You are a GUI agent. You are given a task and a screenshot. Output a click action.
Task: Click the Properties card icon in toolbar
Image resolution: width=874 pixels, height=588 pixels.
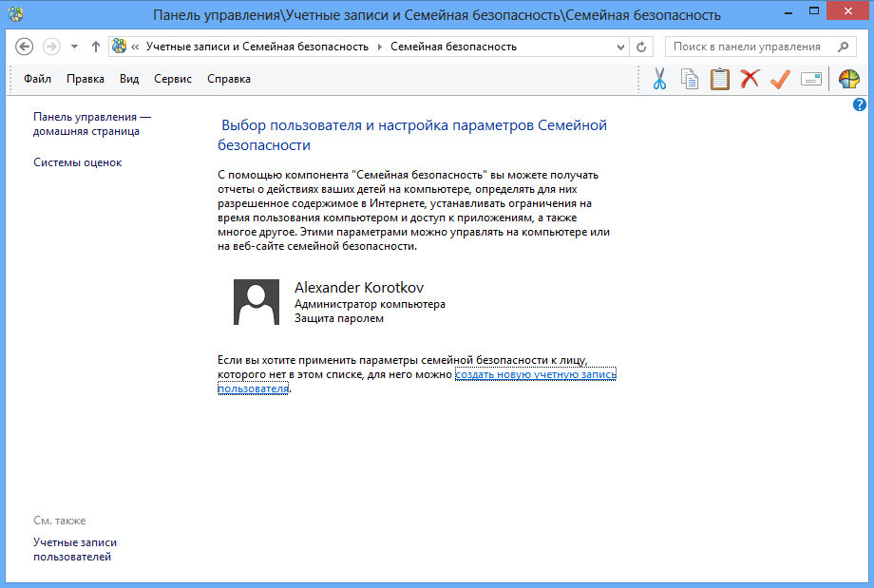coord(810,79)
